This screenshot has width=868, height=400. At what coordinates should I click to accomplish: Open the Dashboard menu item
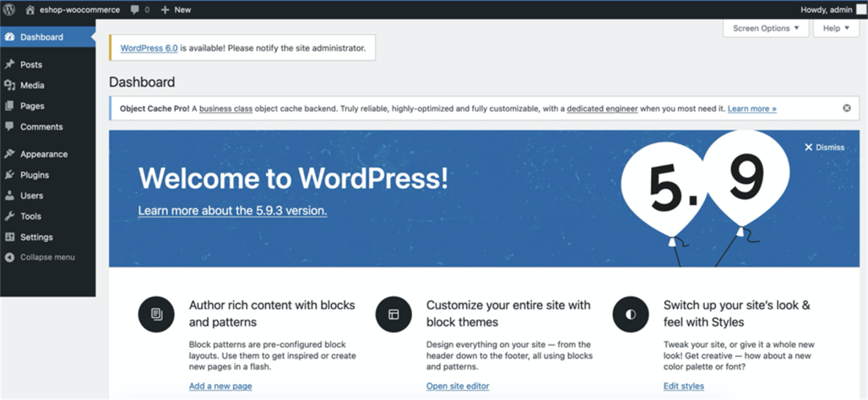[47, 37]
